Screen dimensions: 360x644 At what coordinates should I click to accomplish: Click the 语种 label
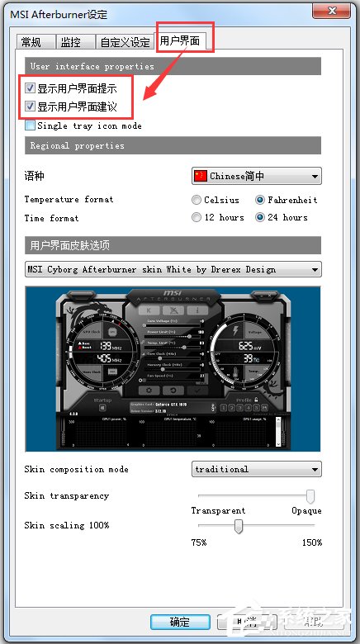35,176
